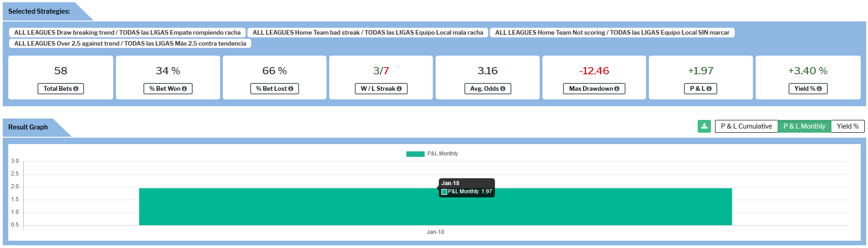Click the Yield % info icon in stats

(x=819, y=89)
